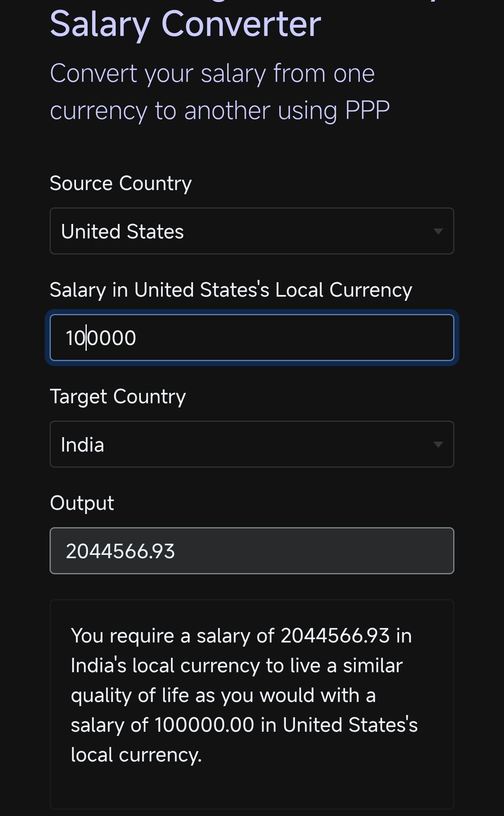Screen dimensions: 504x816
Task: Click the word PPP in the subtitle
Action: click(x=367, y=110)
